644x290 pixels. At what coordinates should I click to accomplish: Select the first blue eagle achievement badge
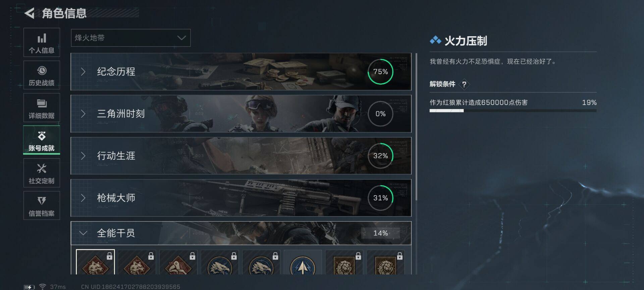tap(220, 262)
